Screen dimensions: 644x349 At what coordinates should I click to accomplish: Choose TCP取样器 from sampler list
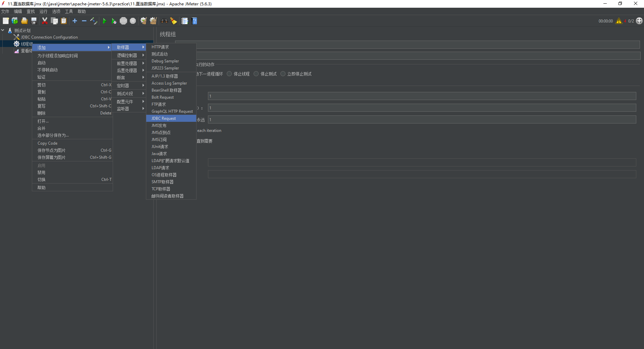pyautogui.click(x=171, y=189)
